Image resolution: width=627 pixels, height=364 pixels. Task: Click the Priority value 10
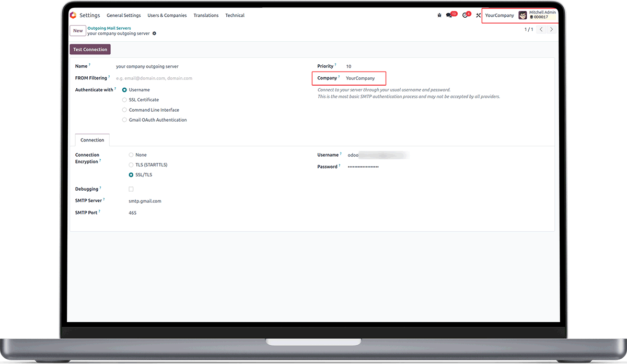tap(349, 66)
